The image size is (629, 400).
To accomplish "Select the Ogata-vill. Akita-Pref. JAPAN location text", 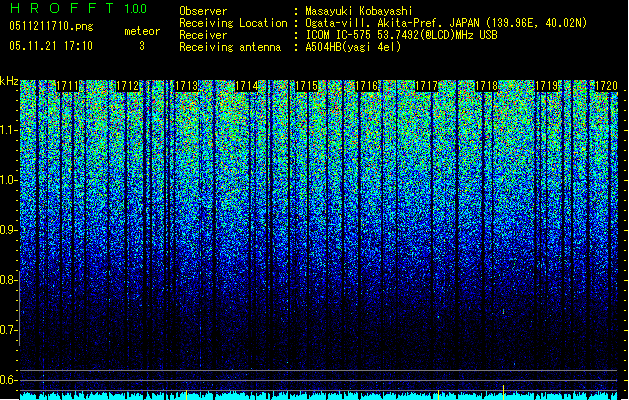I will 446,23.
